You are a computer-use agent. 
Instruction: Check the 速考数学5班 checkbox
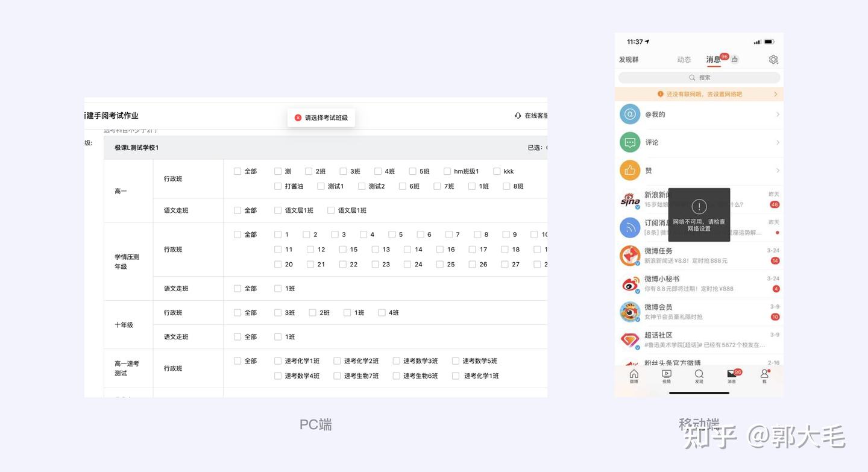pos(456,361)
